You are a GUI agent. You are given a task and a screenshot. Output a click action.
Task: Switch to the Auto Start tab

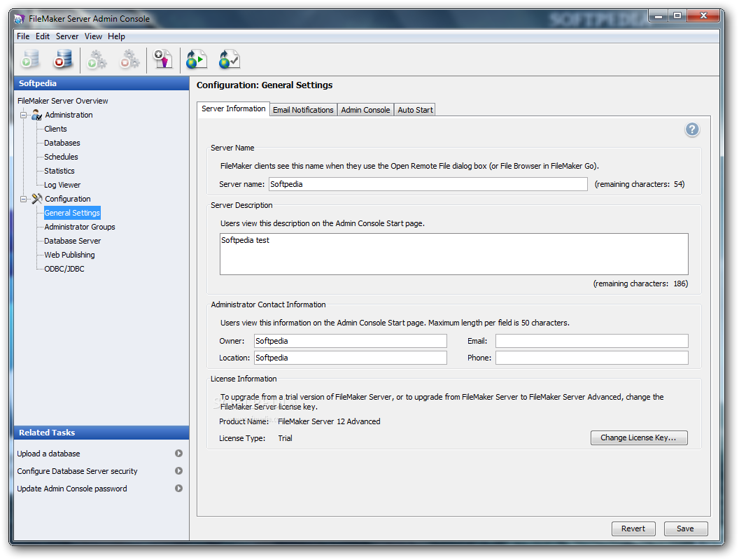pos(415,110)
